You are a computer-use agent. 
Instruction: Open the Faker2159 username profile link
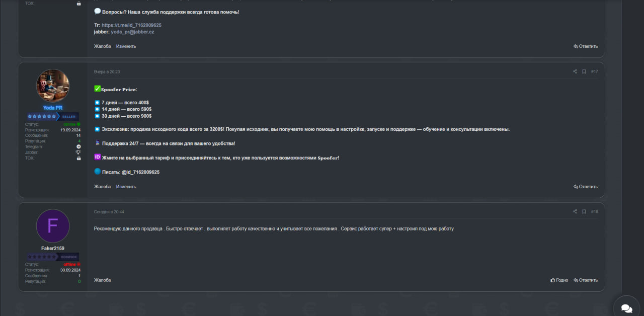[53, 248]
